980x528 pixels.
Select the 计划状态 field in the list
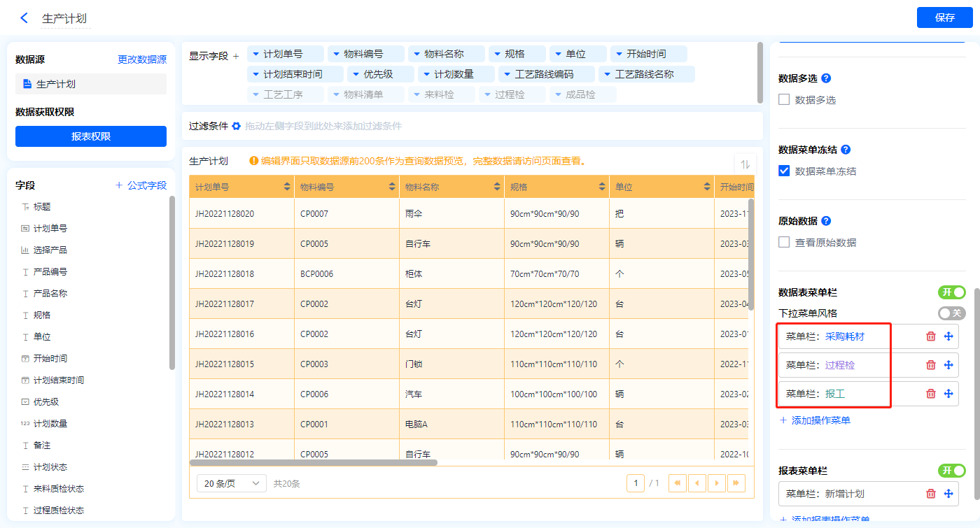point(50,467)
